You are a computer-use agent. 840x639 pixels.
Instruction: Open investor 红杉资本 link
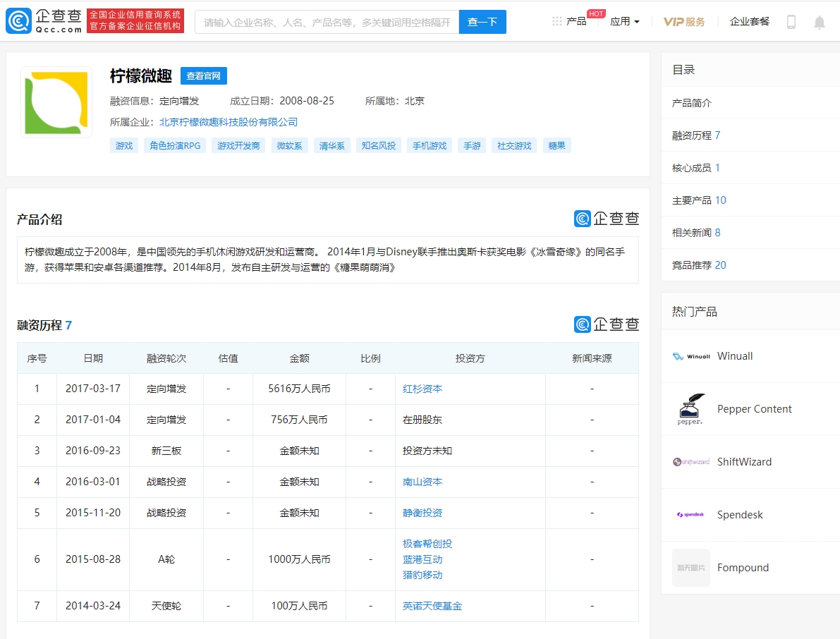coord(422,389)
